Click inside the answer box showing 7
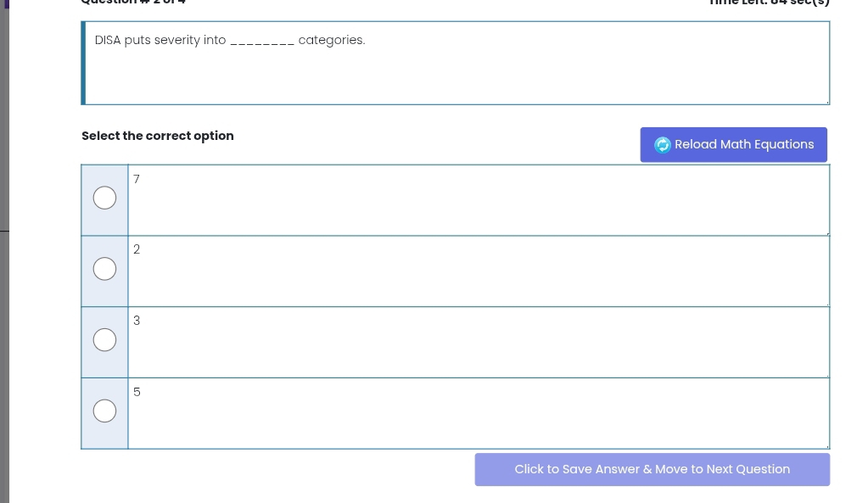Screen dimensions: 868x503 478,200
